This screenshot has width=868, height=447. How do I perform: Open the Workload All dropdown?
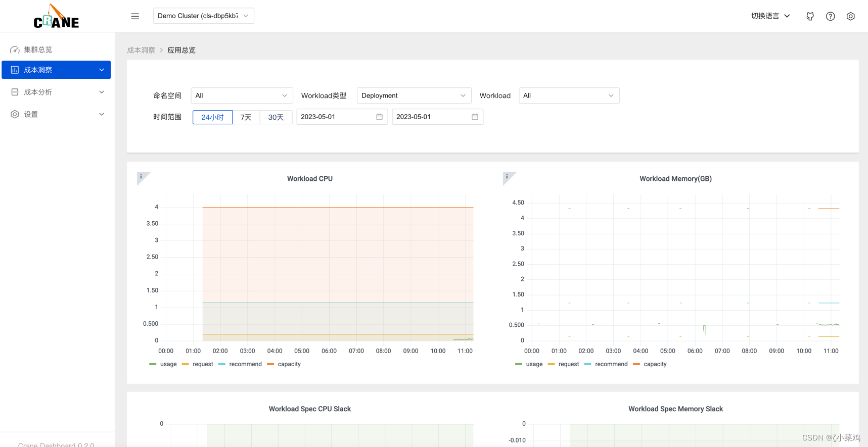tap(569, 95)
